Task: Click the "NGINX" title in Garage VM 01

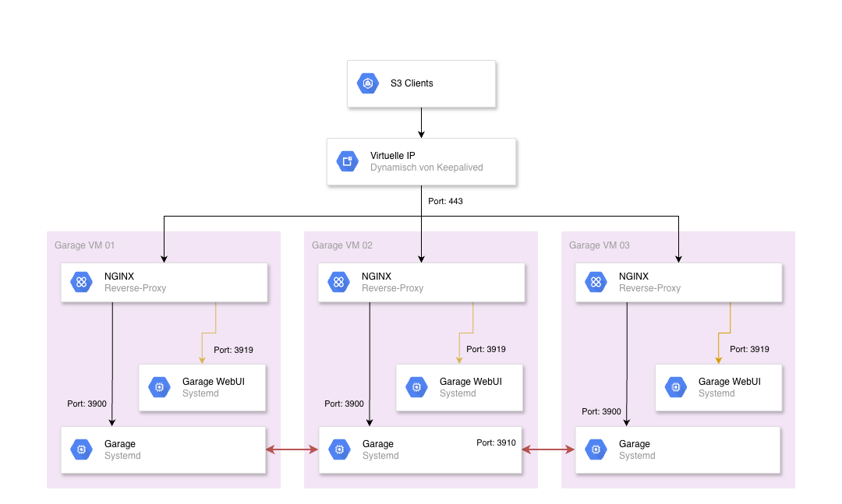Action: (119, 277)
